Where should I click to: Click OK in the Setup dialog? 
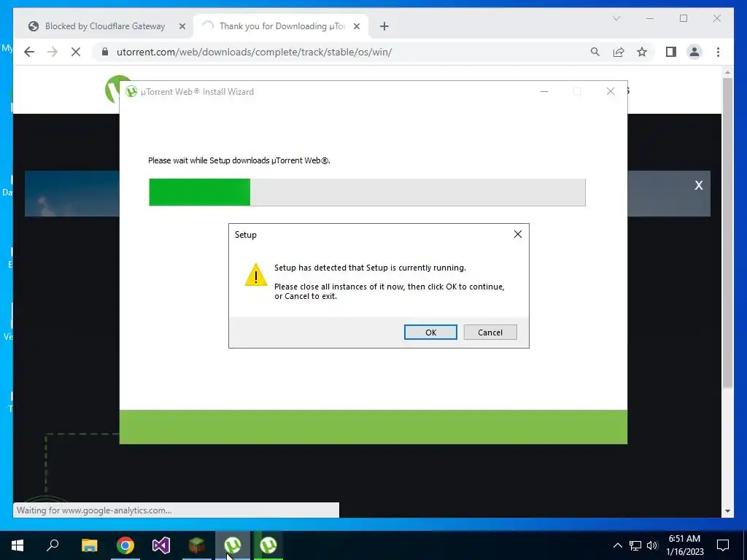430,332
